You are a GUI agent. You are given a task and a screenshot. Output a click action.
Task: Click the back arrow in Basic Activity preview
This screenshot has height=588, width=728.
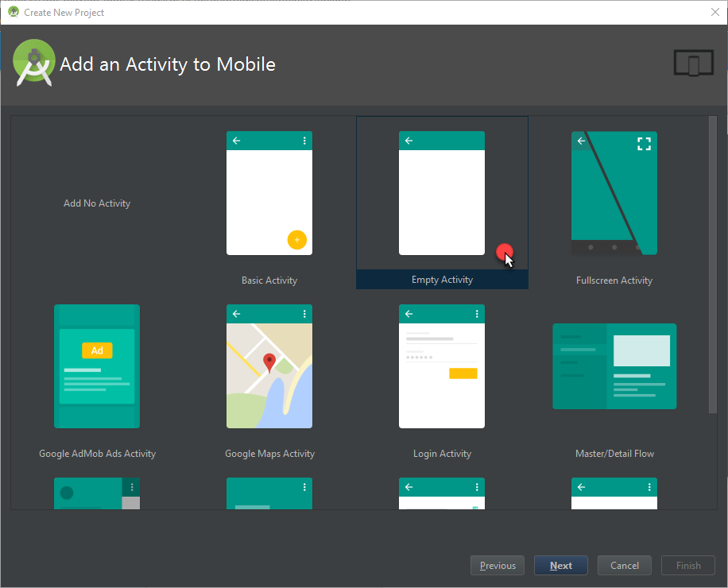click(x=236, y=141)
